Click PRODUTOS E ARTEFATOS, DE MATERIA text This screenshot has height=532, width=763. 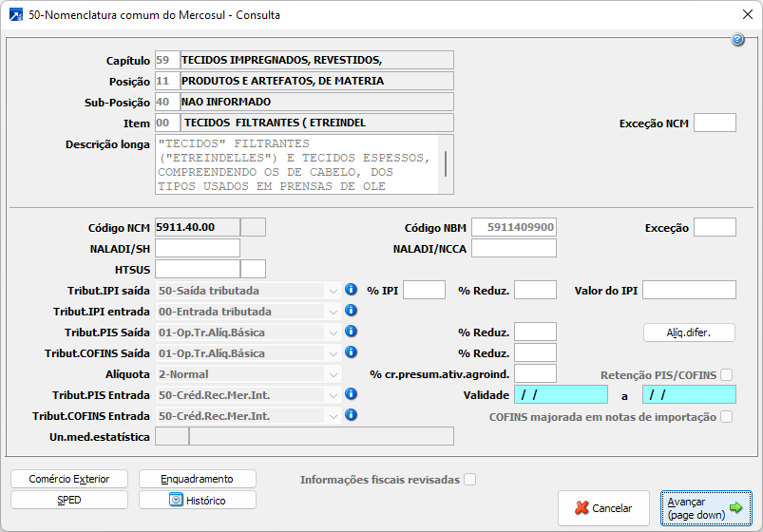tap(283, 81)
